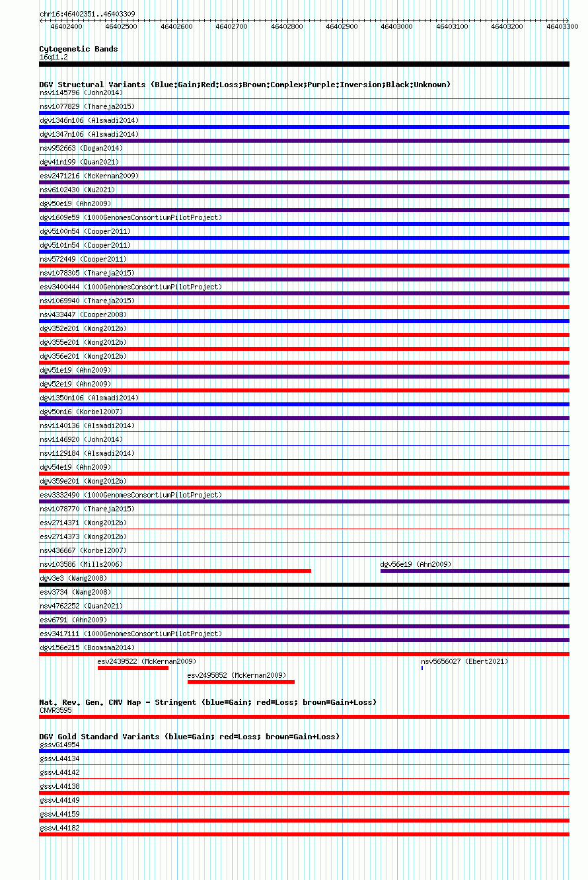The image size is (588, 880).
Task: Click the small blue nsv5656027 marker
Action: pyautogui.click(x=422, y=668)
